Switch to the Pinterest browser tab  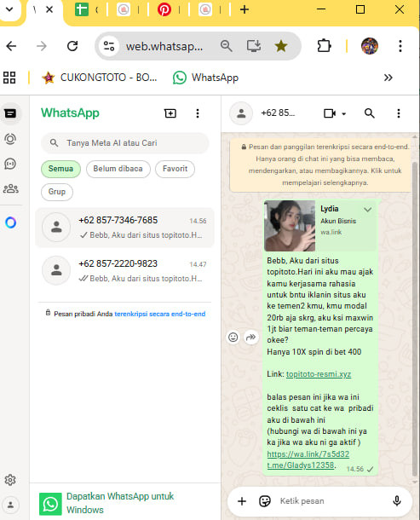[164, 9]
